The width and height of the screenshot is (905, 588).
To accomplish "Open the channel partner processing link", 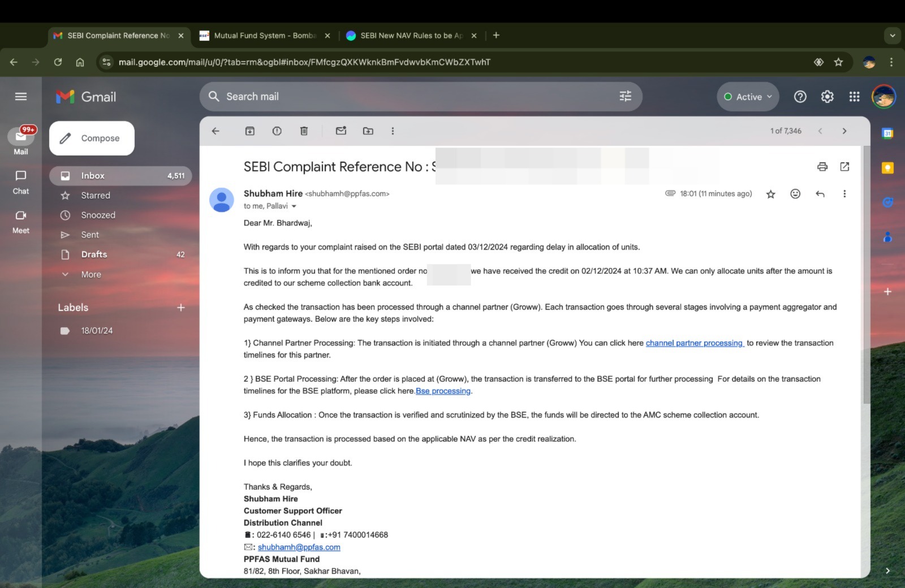I will (x=695, y=343).
